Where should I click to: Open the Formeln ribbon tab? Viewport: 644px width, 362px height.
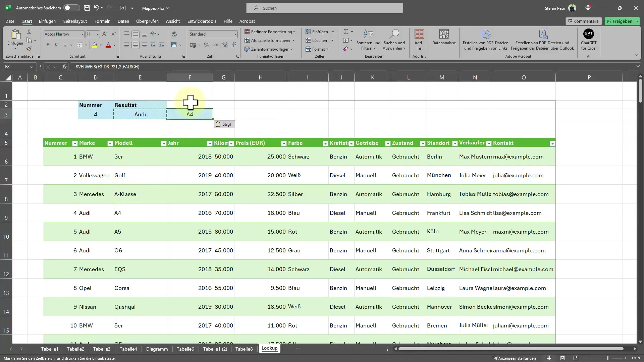pyautogui.click(x=103, y=21)
